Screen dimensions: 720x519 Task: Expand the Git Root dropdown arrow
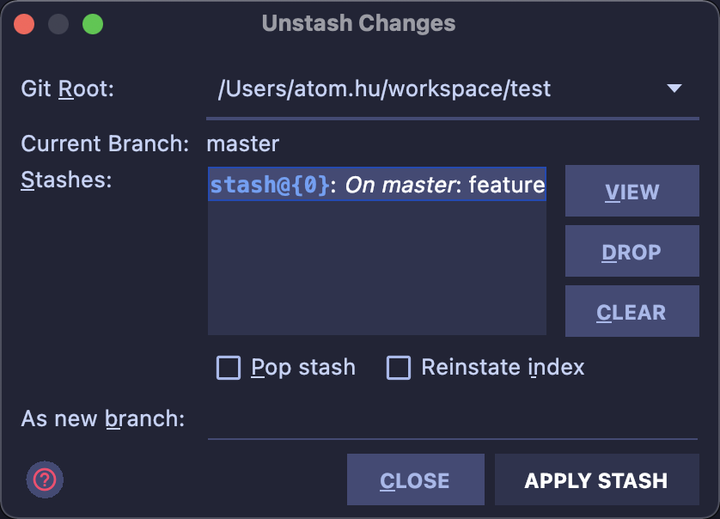[x=674, y=88]
